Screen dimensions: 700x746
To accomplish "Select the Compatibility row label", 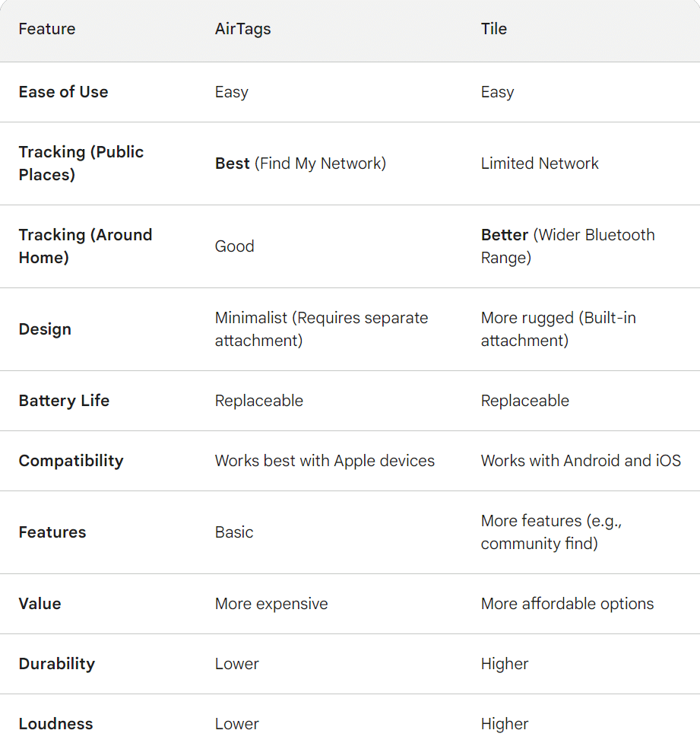I will click(71, 461).
